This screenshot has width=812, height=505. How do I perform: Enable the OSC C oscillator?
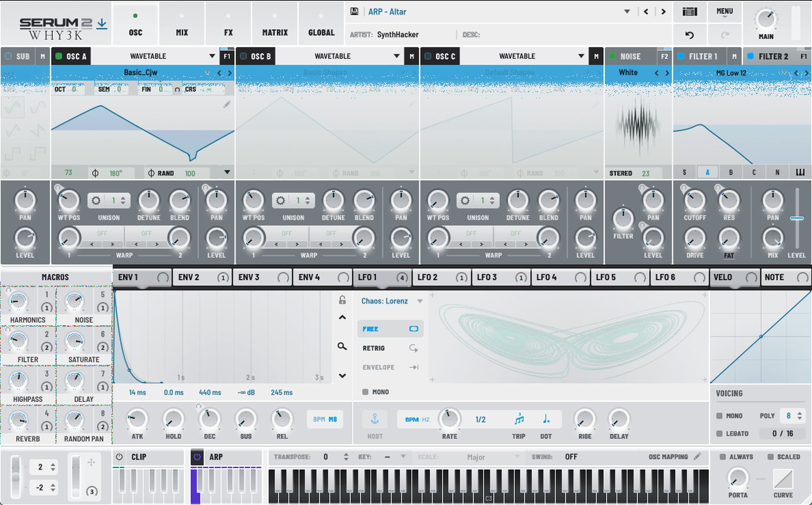click(428, 56)
